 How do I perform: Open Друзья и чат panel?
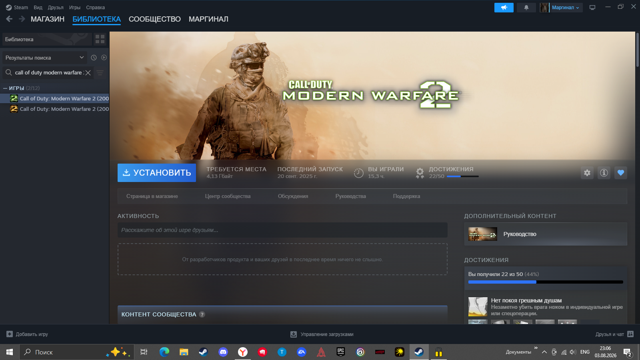[x=614, y=334]
